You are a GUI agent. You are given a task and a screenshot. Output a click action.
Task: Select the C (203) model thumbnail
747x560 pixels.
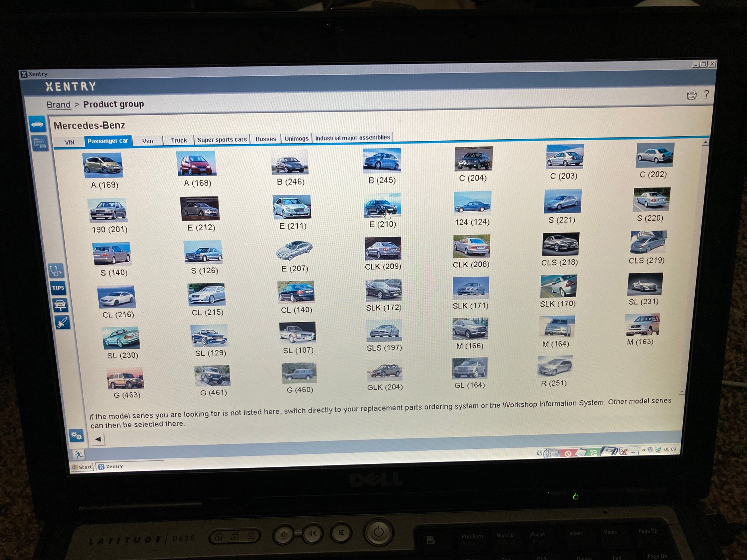565,156
